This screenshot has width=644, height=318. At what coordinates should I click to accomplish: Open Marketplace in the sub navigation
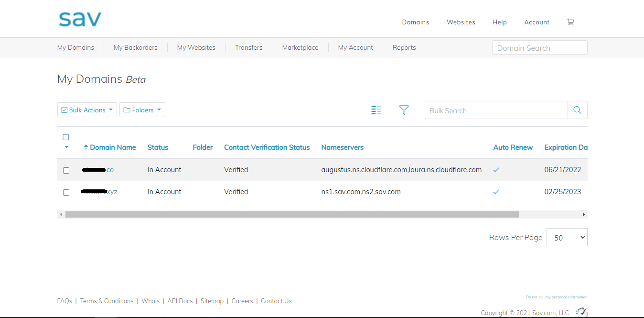click(x=300, y=47)
